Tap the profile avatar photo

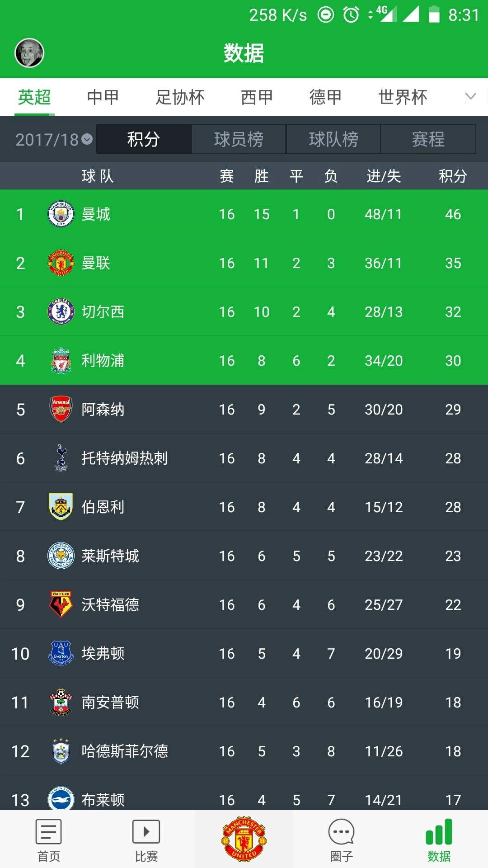[28, 52]
